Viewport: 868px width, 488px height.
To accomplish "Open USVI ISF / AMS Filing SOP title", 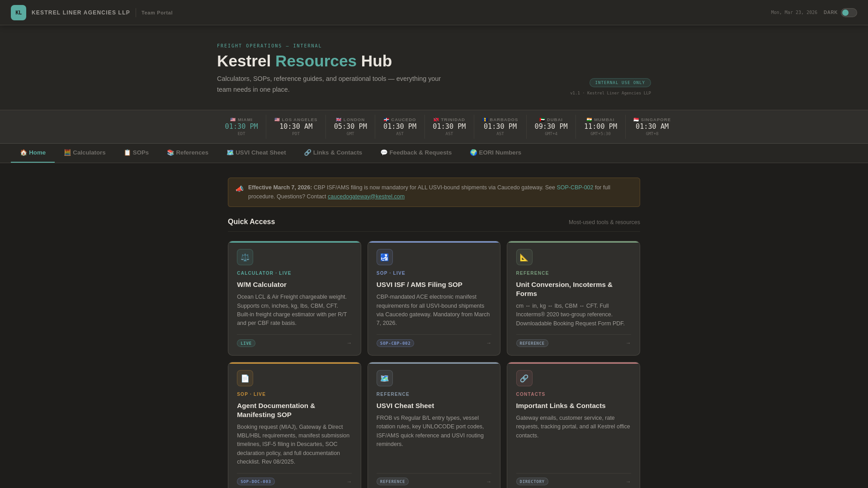I will coord(420,285).
